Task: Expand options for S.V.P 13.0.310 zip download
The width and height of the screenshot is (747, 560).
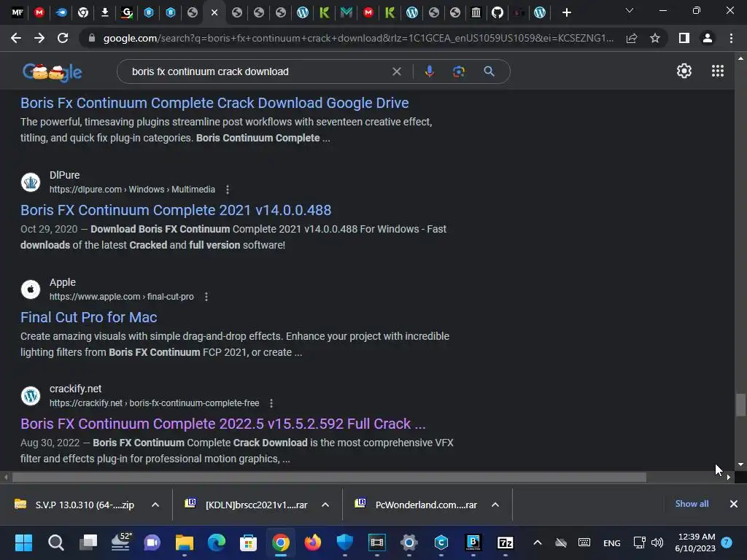Action: click(x=155, y=505)
